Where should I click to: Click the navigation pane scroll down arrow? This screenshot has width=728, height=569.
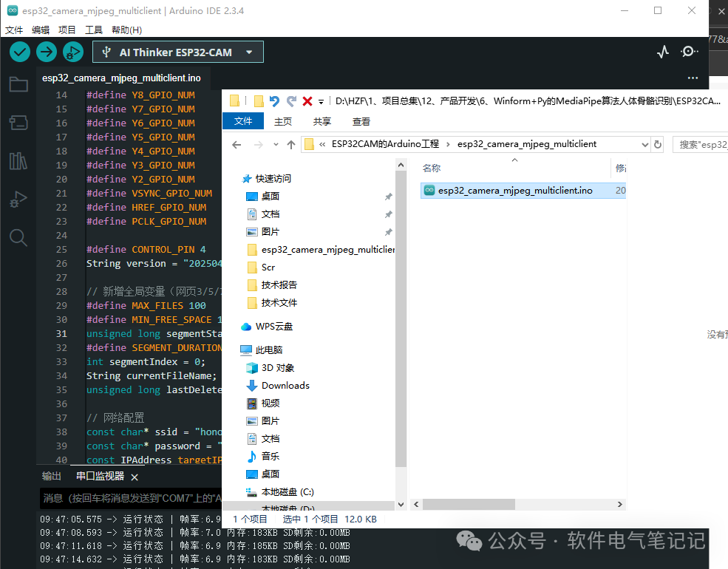[x=401, y=505]
